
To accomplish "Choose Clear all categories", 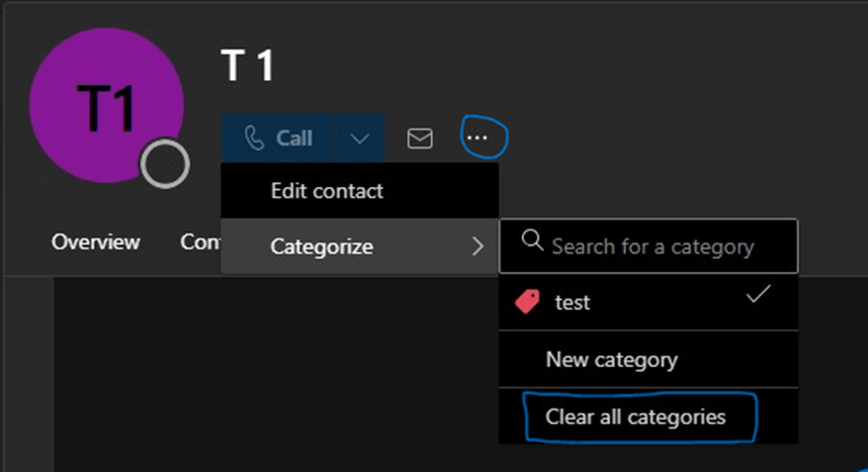I will [635, 417].
